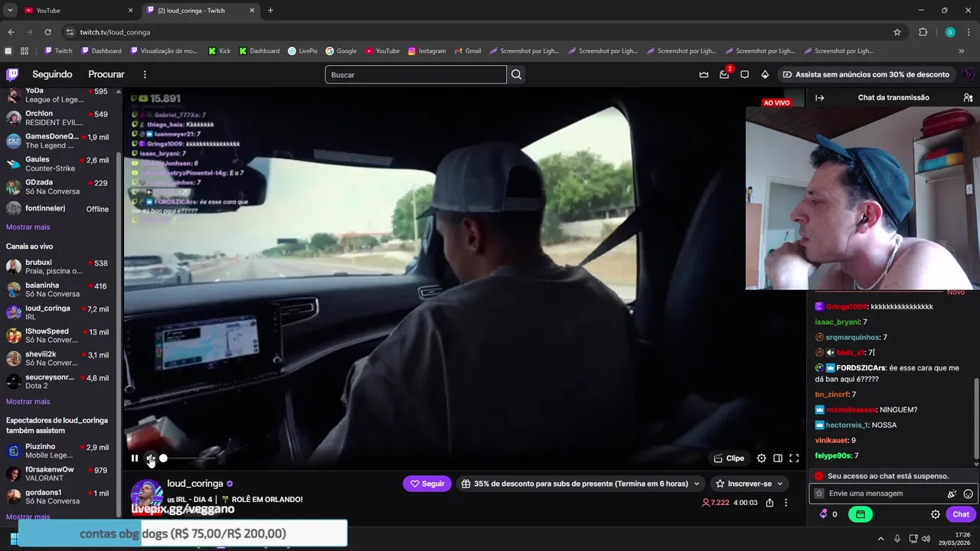Pause the stream video

(x=135, y=458)
